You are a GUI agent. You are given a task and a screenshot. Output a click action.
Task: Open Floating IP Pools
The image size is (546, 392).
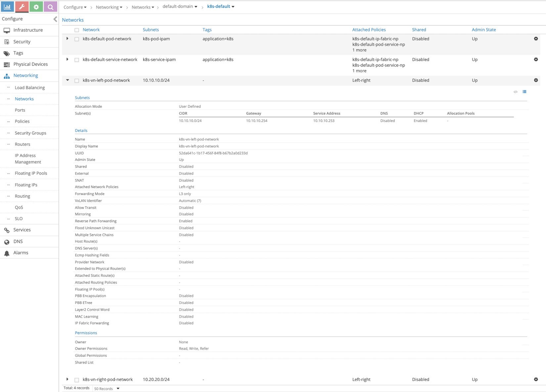point(31,173)
